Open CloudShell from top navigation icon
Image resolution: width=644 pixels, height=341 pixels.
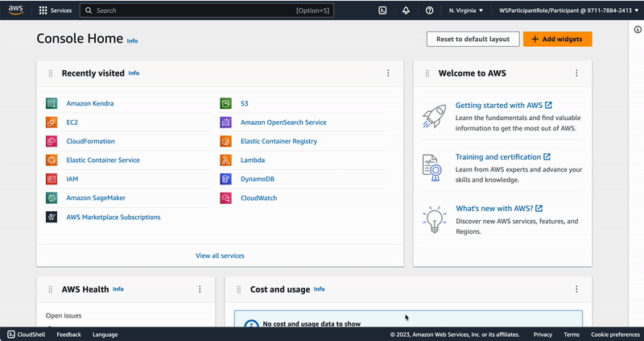coord(382,10)
